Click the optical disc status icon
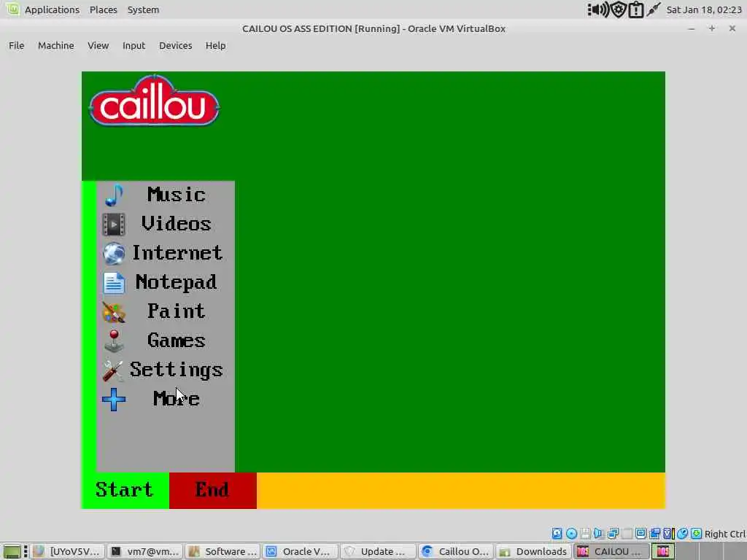This screenshot has width=747, height=560. coord(571,534)
